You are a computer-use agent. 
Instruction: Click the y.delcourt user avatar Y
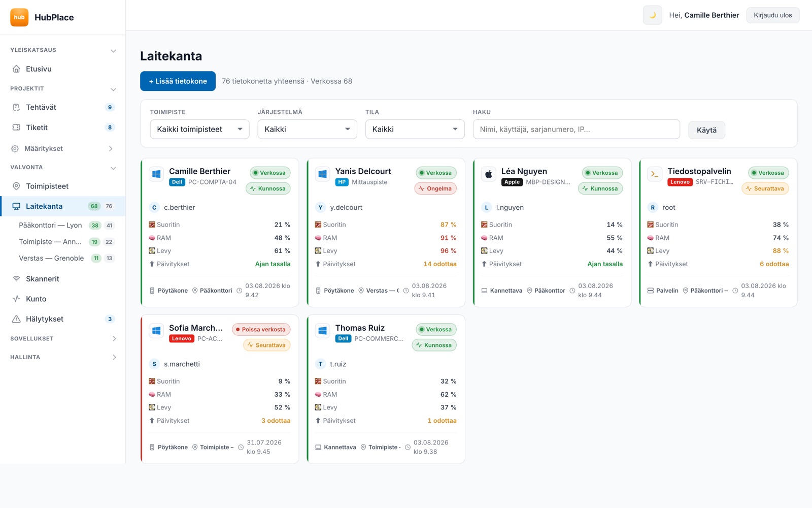coord(320,208)
